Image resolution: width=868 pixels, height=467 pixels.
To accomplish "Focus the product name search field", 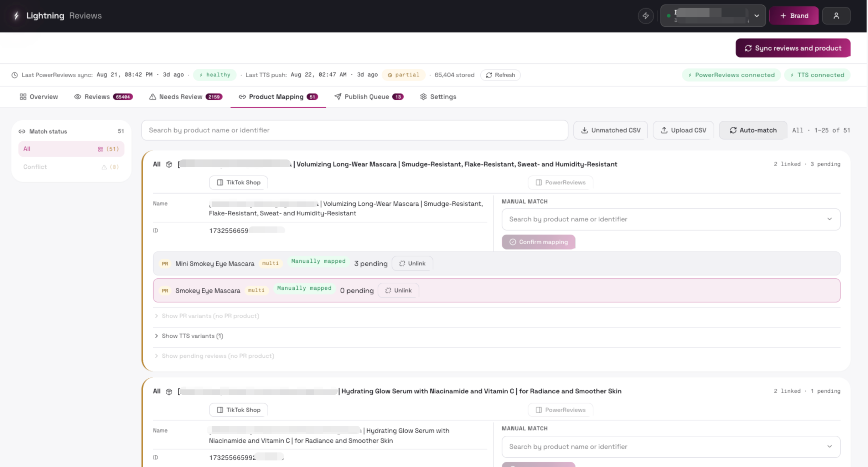I will click(355, 130).
